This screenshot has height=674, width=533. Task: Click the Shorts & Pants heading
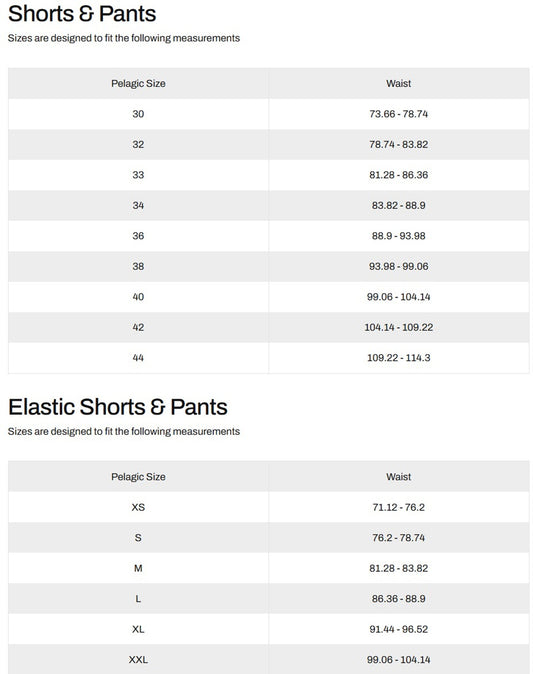(x=82, y=14)
